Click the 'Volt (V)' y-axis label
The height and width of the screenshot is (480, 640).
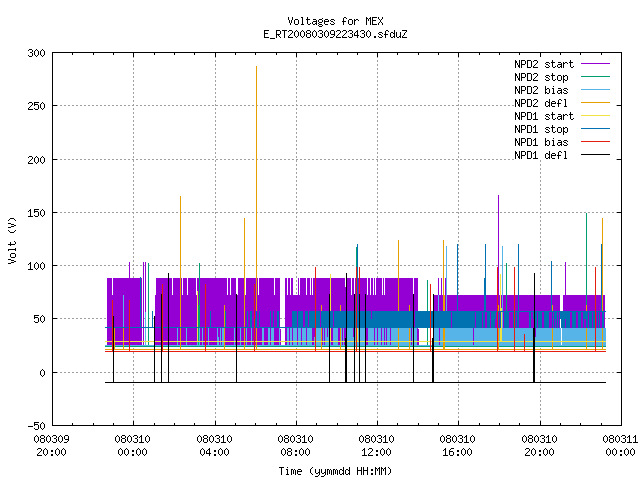12,240
